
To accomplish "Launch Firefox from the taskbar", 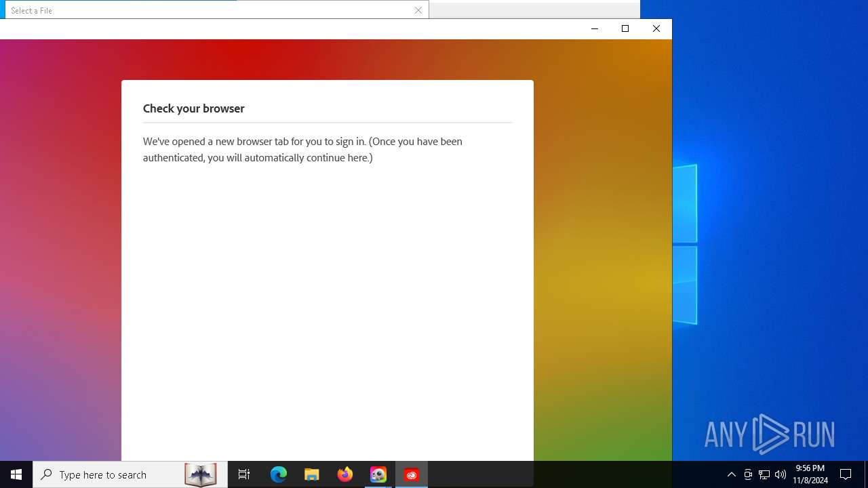I will coord(345,474).
